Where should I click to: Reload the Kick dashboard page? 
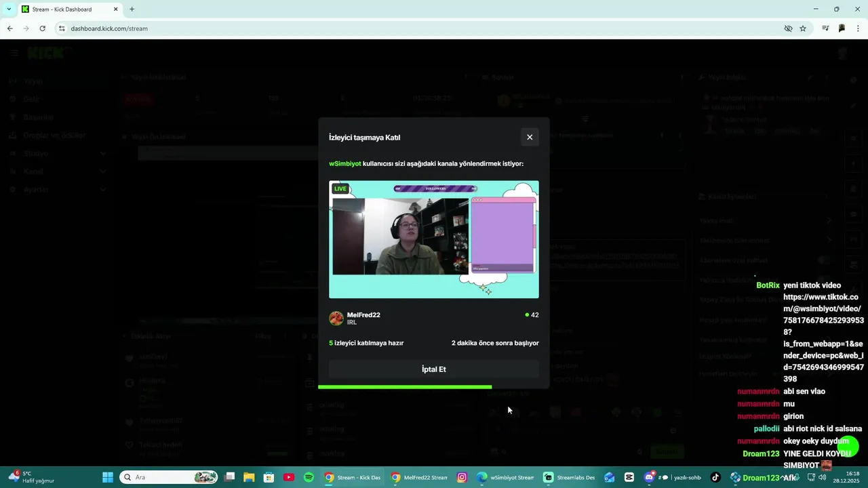42,28
